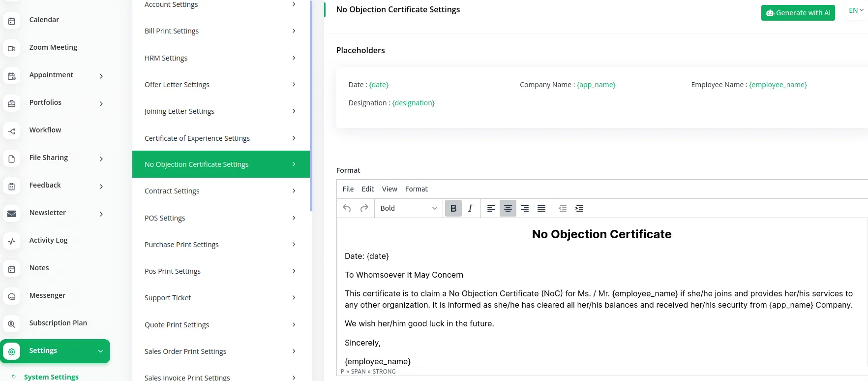Align text right in editor
The image size is (868, 381).
pyautogui.click(x=525, y=208)
